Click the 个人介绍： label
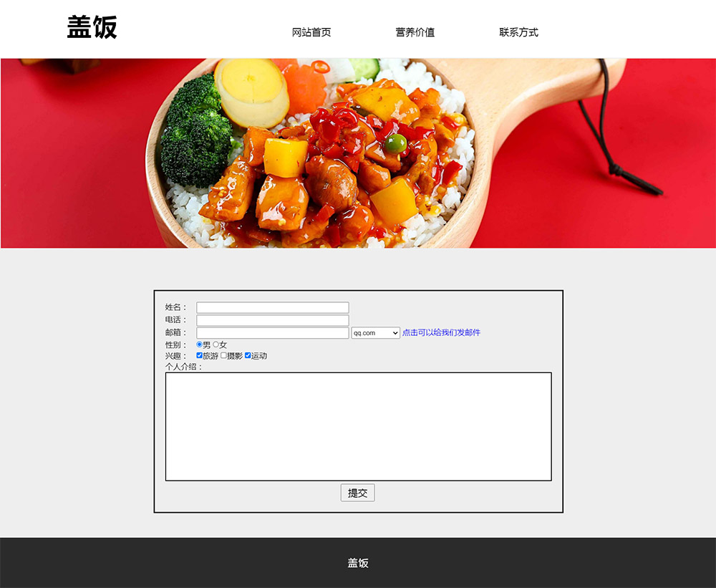The height and width of the screenshot is (588, 716). (x=185, y=367)
